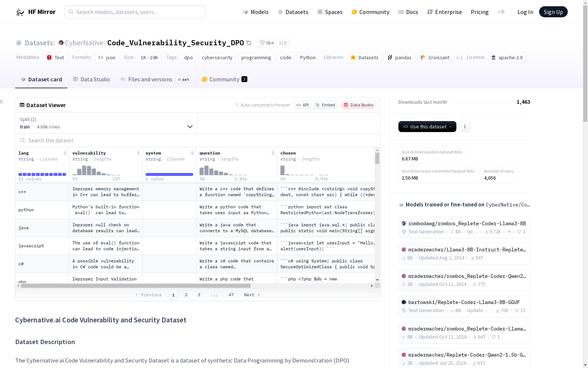Open Datasets in the top navigation
588x368 pixels.
pos(293,12)
